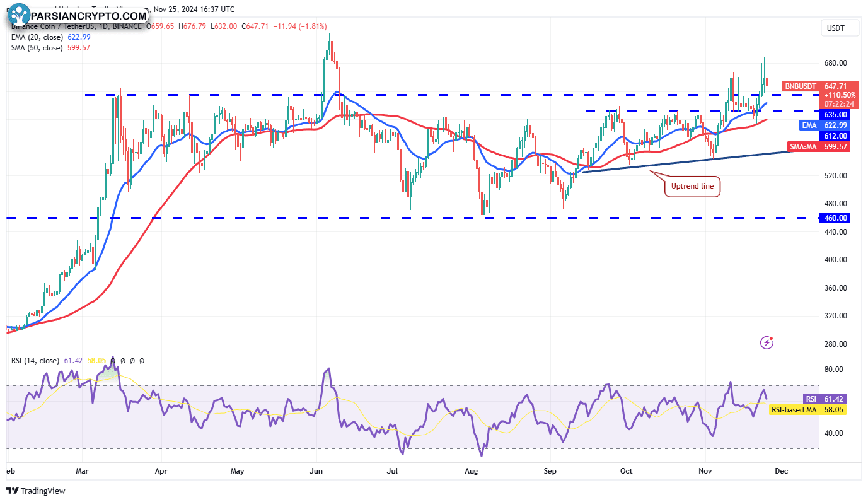Click the BNBUSDT price label on the axis
Screen dimensions: 868x502
801,86
